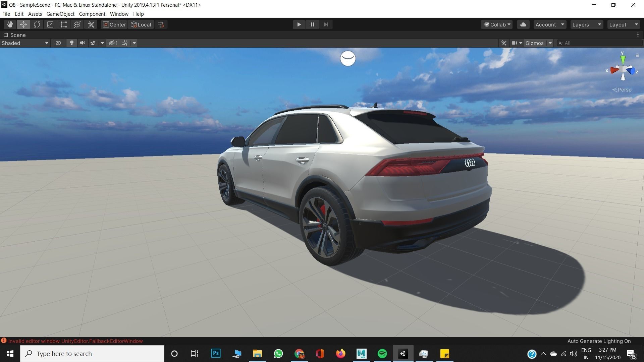Open the GameObject menu
The height and width of the screenshot is (362, 644).
click(60, 14)
